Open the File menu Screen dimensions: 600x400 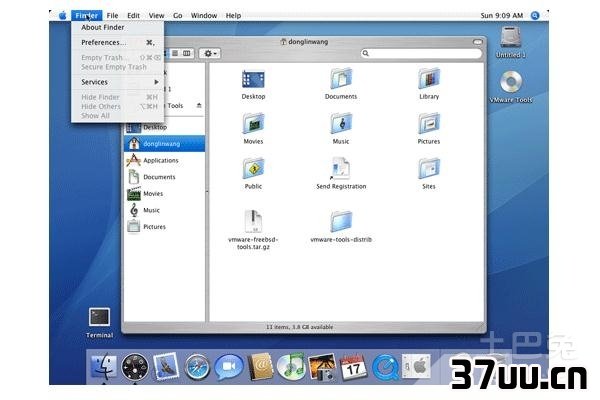click(112, 16)
